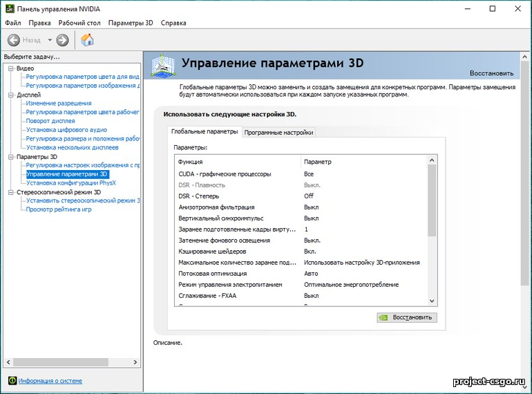Screen dimensions: 532x394
Task: Select Регулировка параметров цвета для видео
Action: [x=82, y=77]
